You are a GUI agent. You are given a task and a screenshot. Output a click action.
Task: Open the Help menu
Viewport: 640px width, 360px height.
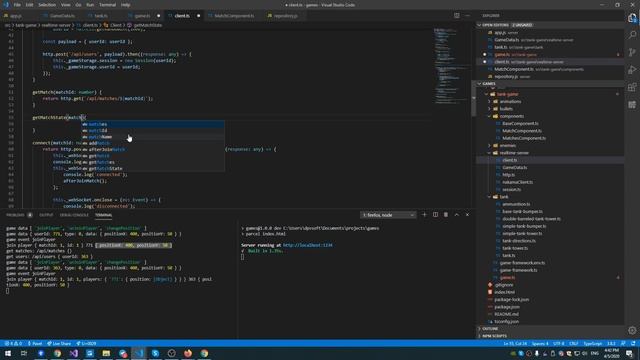[126, 5]
